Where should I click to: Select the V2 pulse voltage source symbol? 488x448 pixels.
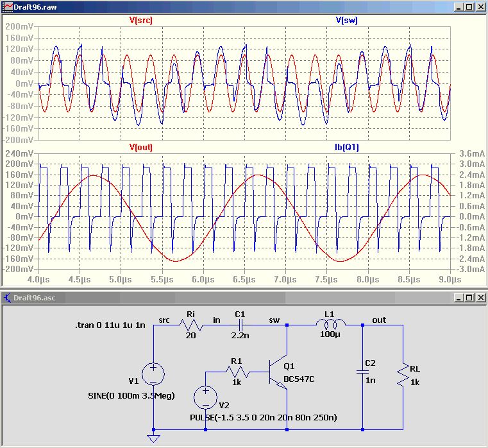(205, 397)
